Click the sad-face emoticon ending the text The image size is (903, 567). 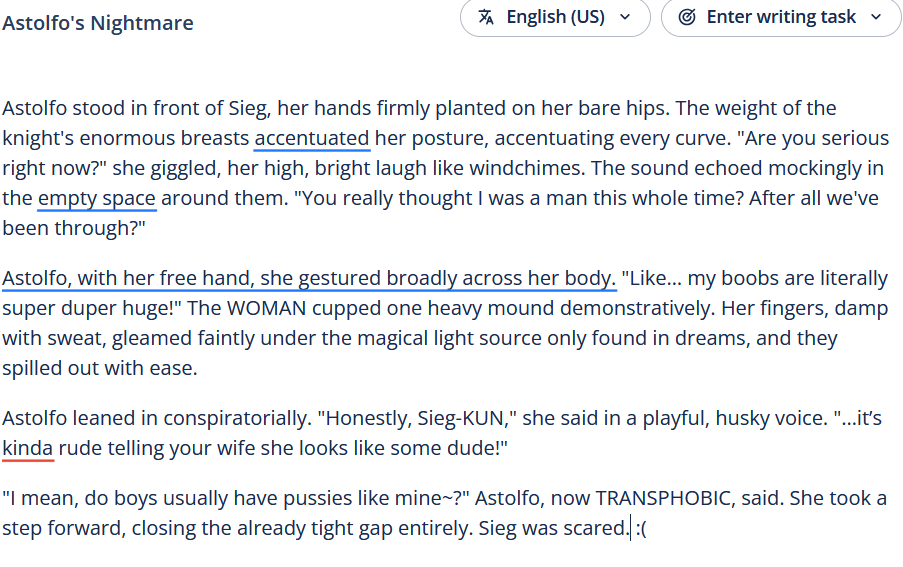tap(641, 528)
